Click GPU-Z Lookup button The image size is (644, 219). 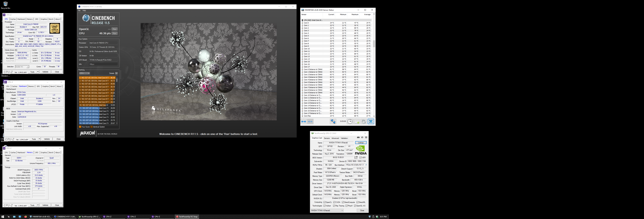361,143
